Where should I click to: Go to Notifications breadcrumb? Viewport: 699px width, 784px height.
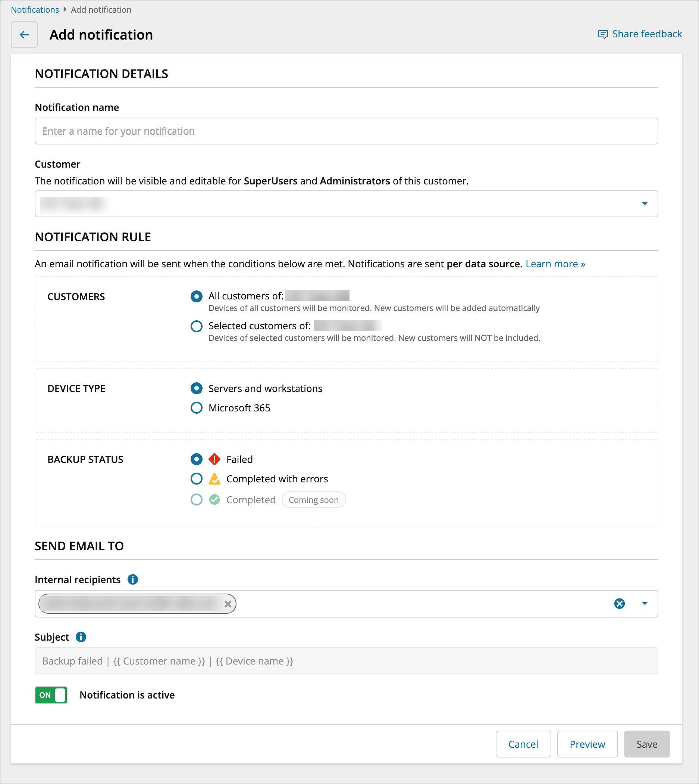[35, 10]
